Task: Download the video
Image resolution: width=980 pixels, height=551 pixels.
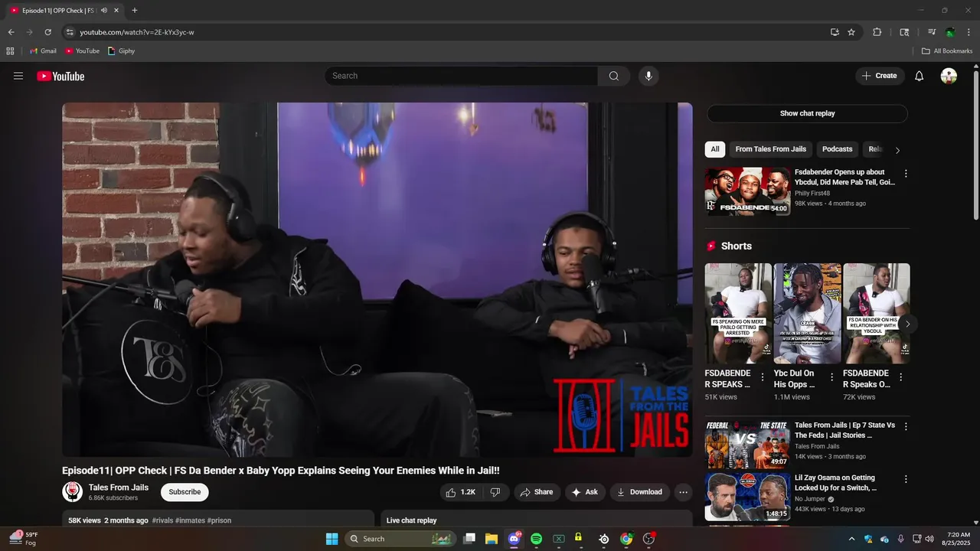Action: (640, 492)
